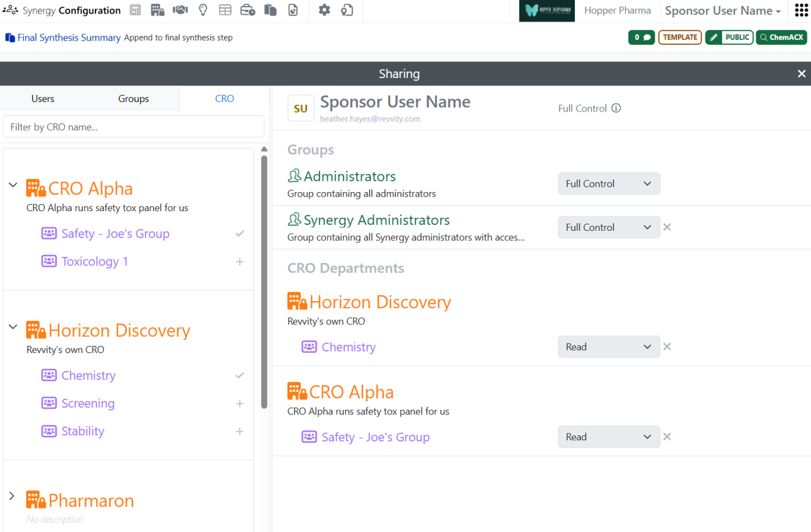The image size is (811, 532).
Task: Remove Synergy Administrators sharing entry
Action: pos(667,227)
